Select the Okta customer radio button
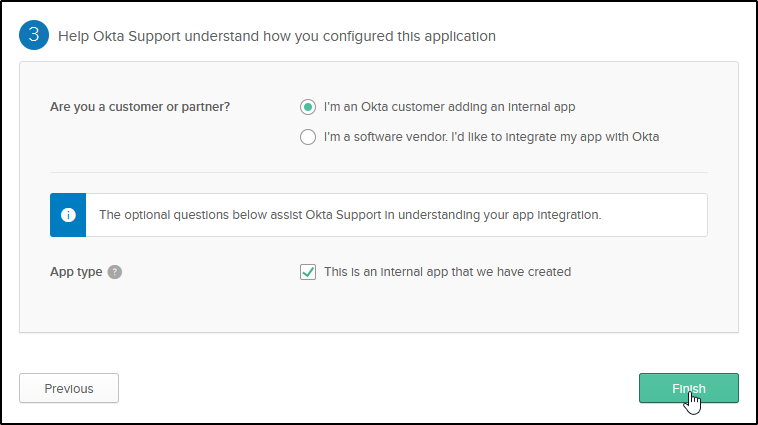This screenshot has height=425, width=758. coord(308,106)
